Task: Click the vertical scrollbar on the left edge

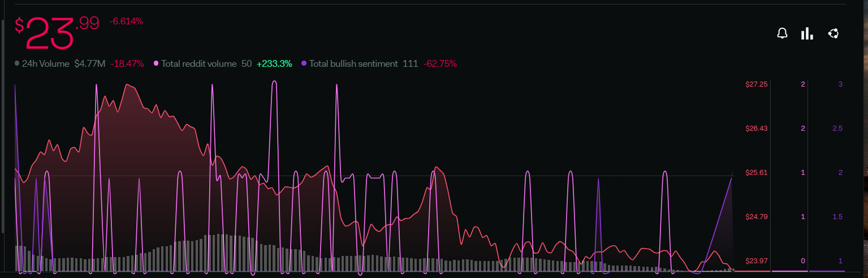Action: (x=3, y=126)
